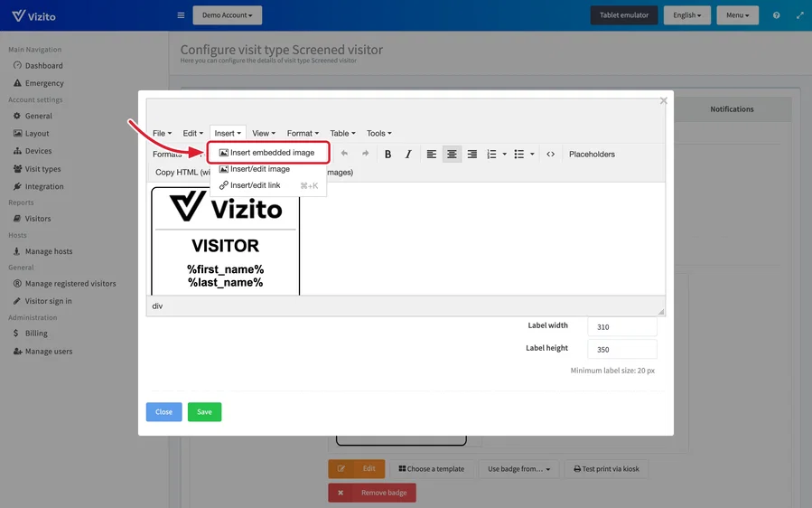
Task: Close the badge editor dialog with X
Action: [x=663, y=100]
